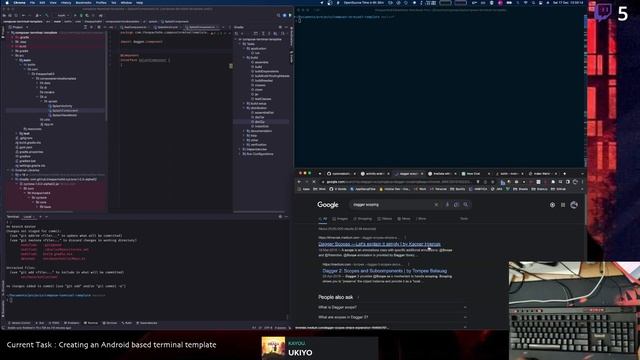Click the green Debug bug icon in IDE toolbar
The image size is (640, 360).
[x=81, y=16]
